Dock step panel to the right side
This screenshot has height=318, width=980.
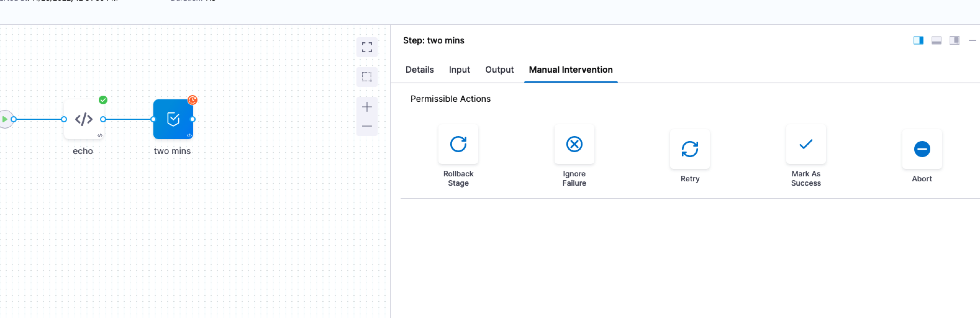click(x=918, y=40)
